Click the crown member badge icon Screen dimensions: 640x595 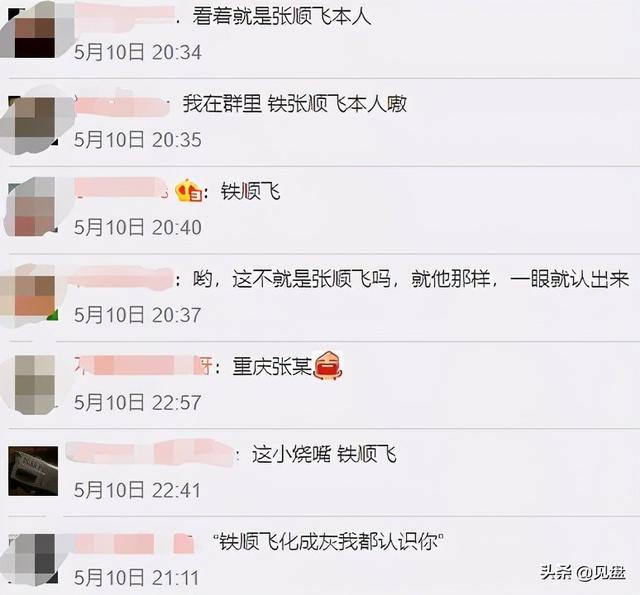coord(189,191)
